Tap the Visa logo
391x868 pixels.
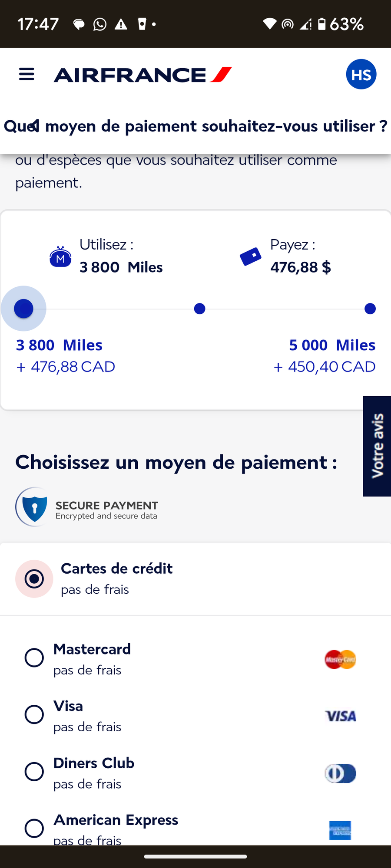point(340,716)
